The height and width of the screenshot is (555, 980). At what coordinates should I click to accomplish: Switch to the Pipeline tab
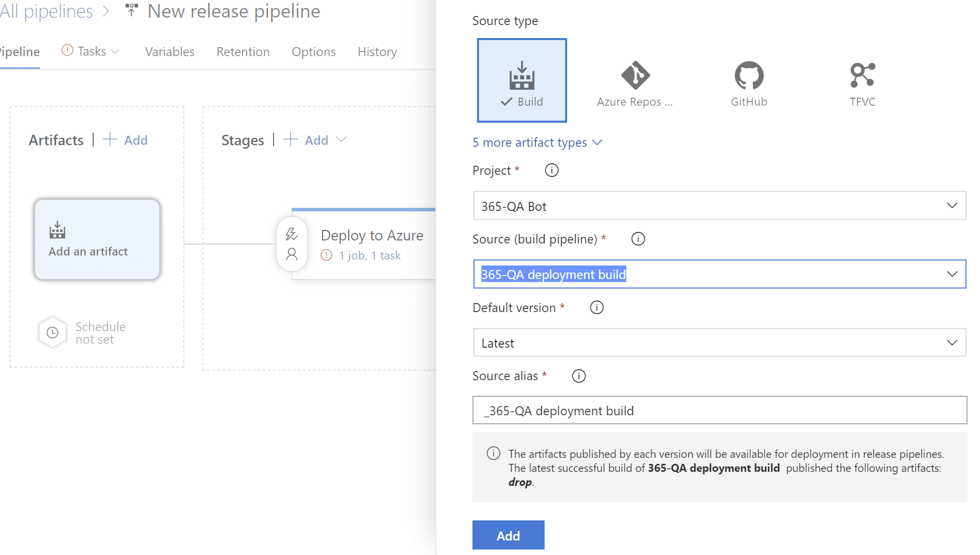coord(19,52)
